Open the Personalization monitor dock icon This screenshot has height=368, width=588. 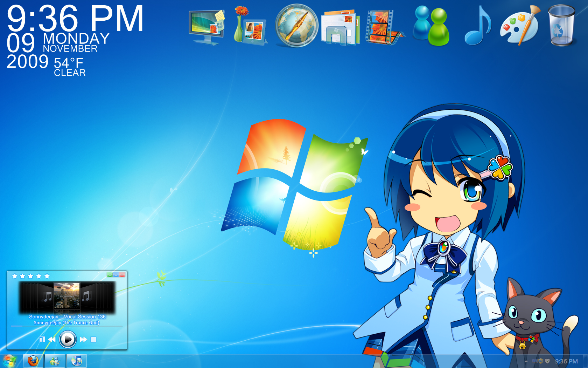(x=206, y=27)
